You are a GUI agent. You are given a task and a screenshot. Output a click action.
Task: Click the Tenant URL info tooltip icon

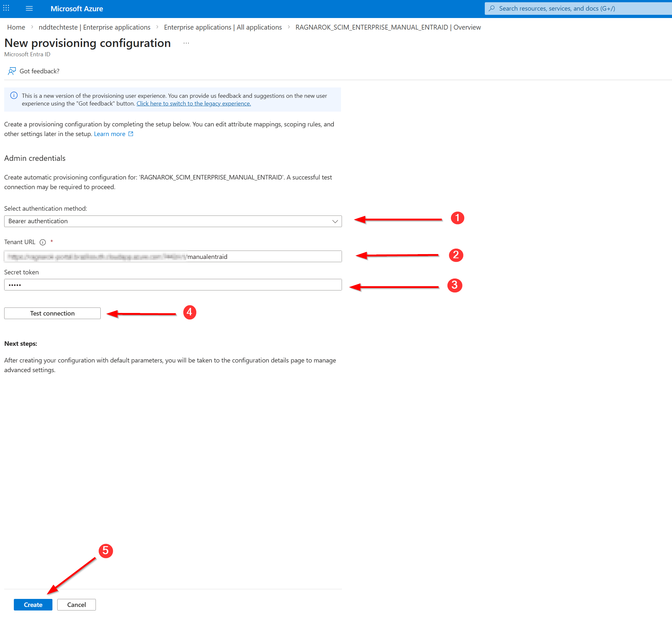pos(42,242)
